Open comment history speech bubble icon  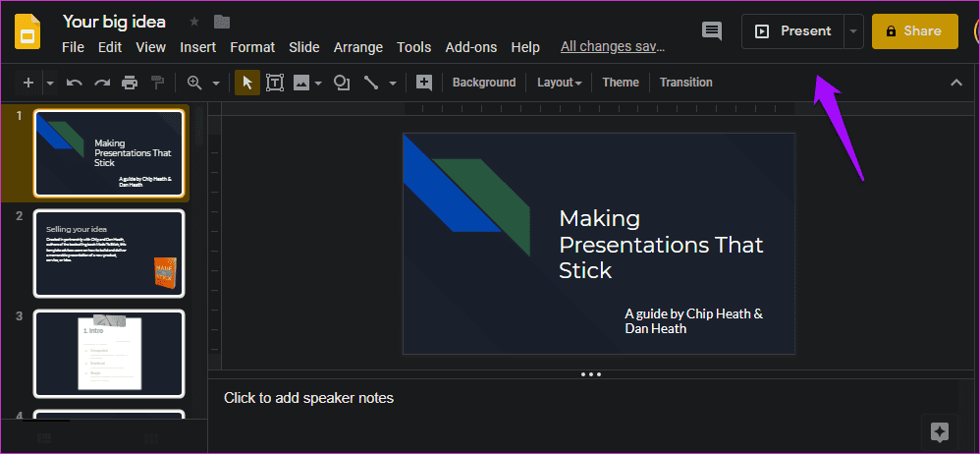click(x=711, y=31)
